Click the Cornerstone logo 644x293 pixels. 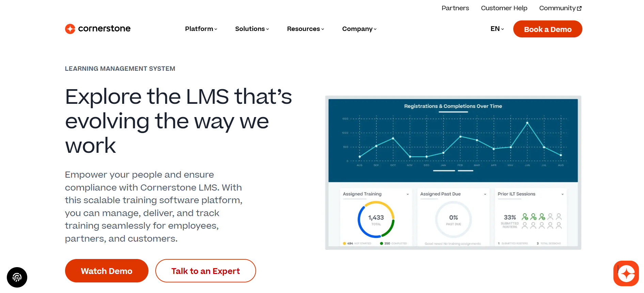pyautogui.click(x=98, y=29)
